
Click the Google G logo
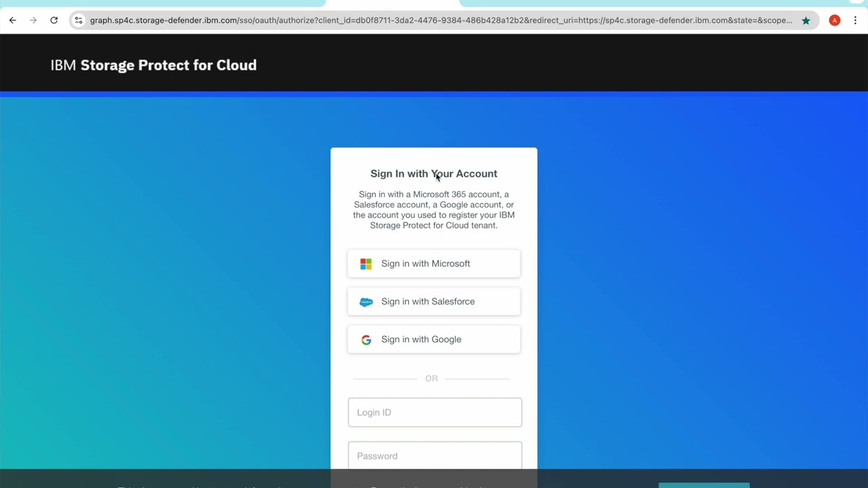click(x=366, y=340)
